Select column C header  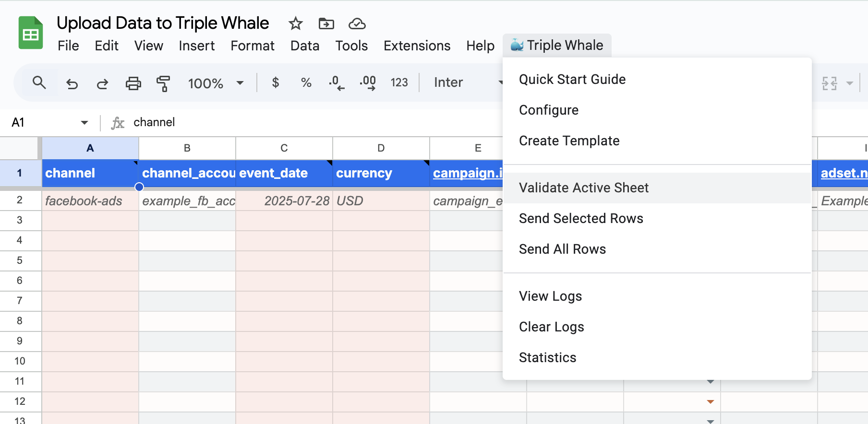[x=284, y=148]
